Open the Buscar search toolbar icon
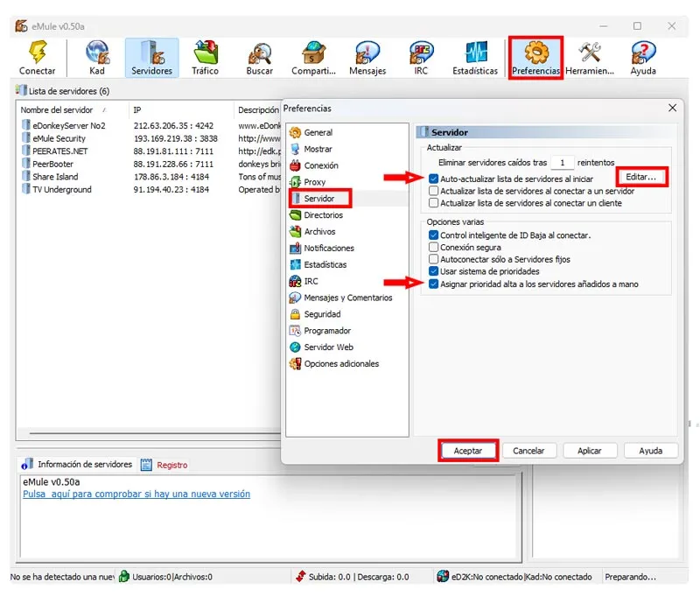 [x=259, y=58]
